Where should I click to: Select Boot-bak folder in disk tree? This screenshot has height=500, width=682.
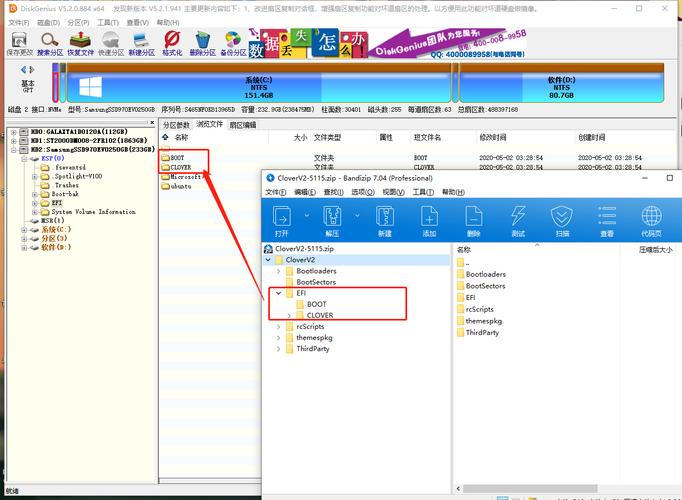click(65, 194)
